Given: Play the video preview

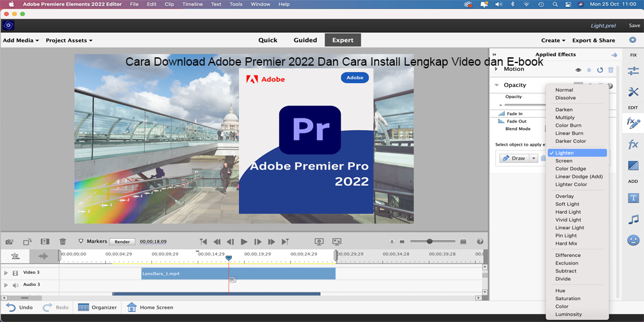Looking at the screenshot, I should [244, 241].
